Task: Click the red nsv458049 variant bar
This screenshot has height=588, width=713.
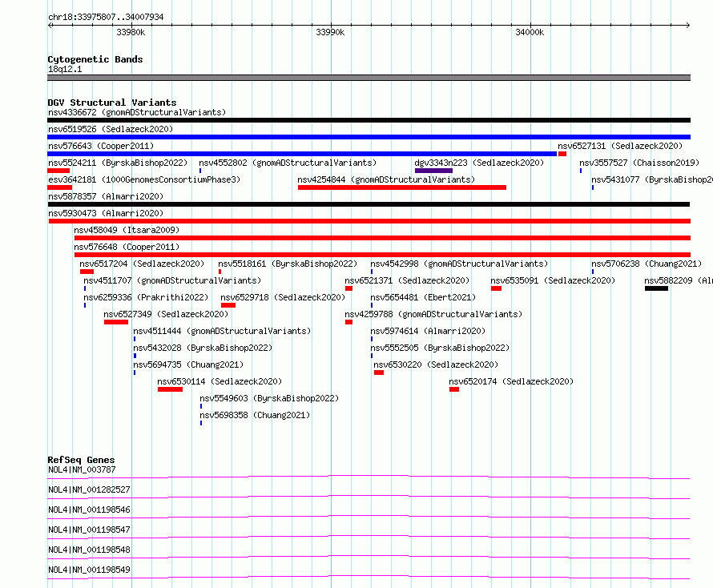Action: (x=382, y=238)
